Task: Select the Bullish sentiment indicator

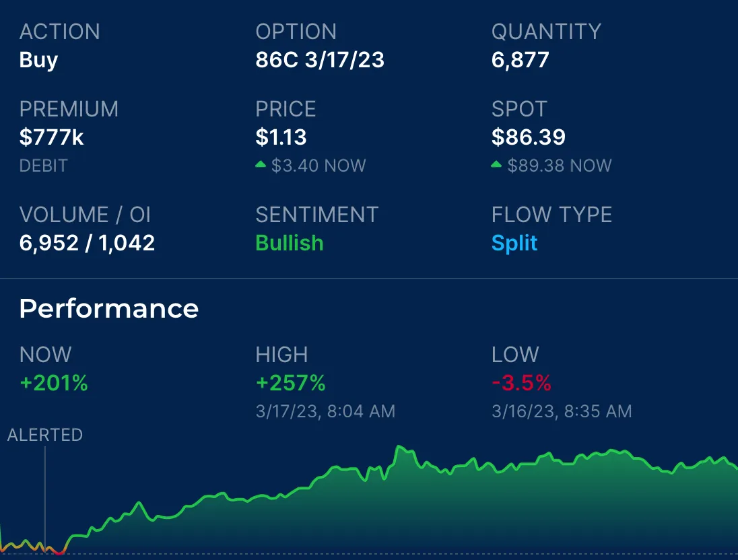Action: 289,243
